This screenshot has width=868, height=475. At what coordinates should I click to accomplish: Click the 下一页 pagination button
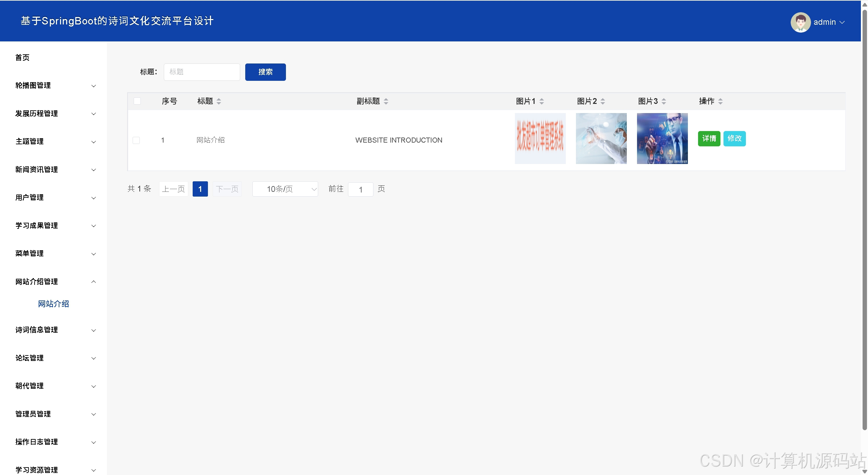(x=227, y=189)
